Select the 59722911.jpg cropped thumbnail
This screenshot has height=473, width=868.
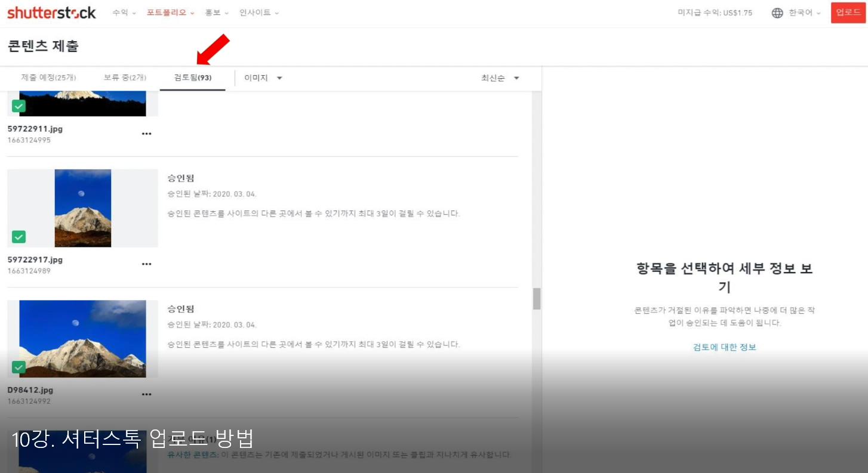[x=82, y=103]
